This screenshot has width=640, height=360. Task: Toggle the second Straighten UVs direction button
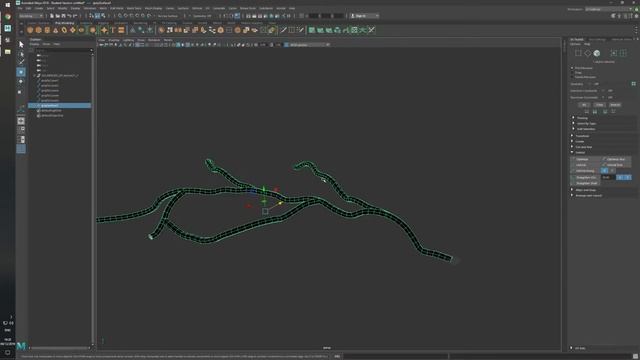click(x=627, y=177)
